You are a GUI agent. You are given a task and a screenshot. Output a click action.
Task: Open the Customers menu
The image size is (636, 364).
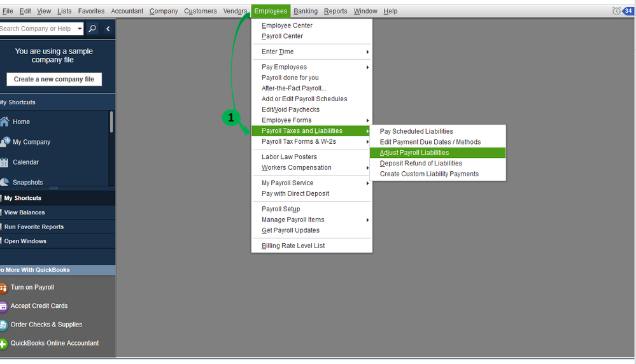click(x=201, y=11)
